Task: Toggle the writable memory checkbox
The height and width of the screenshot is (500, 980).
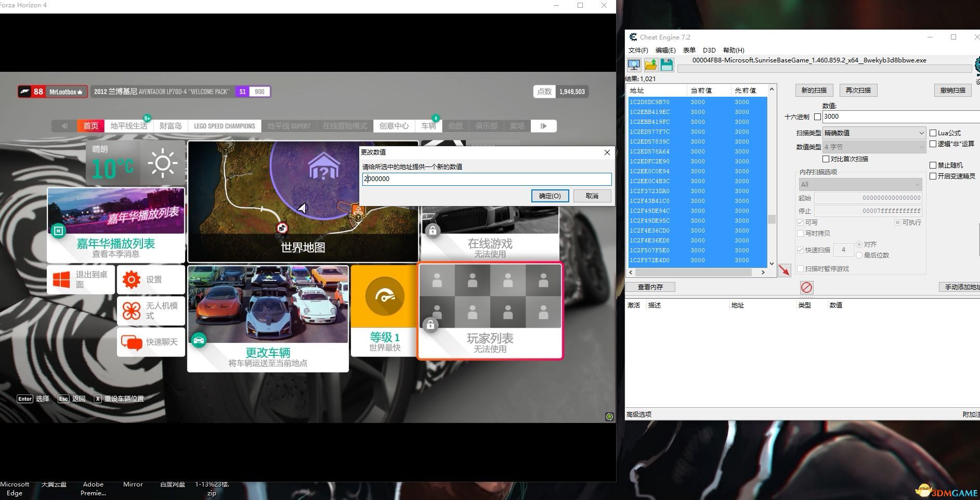Action: [800, 222]
